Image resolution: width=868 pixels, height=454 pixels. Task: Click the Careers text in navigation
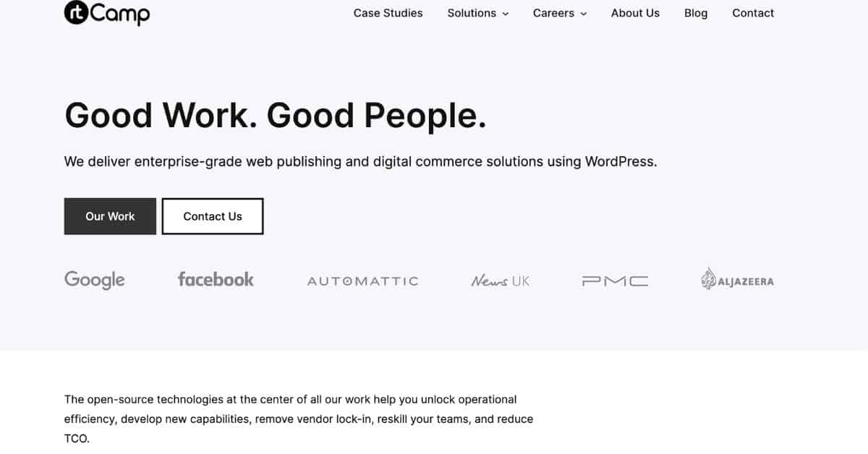click(553, 13)
